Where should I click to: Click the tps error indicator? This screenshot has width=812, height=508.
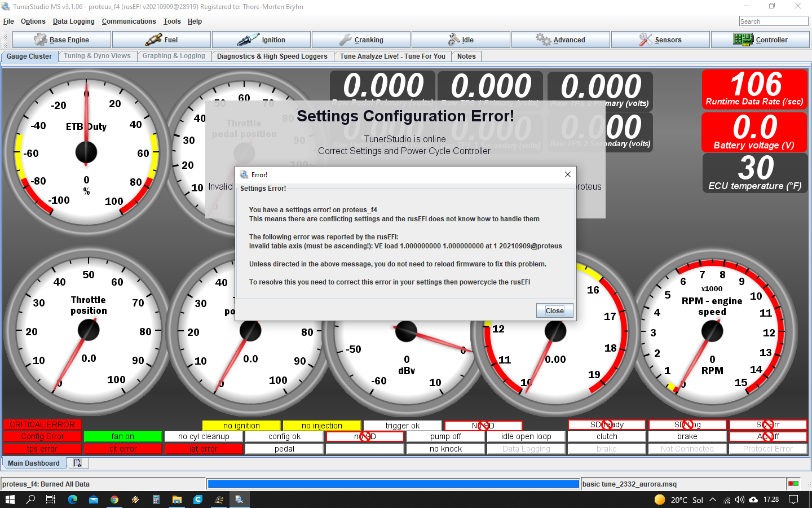coord(42,449)
